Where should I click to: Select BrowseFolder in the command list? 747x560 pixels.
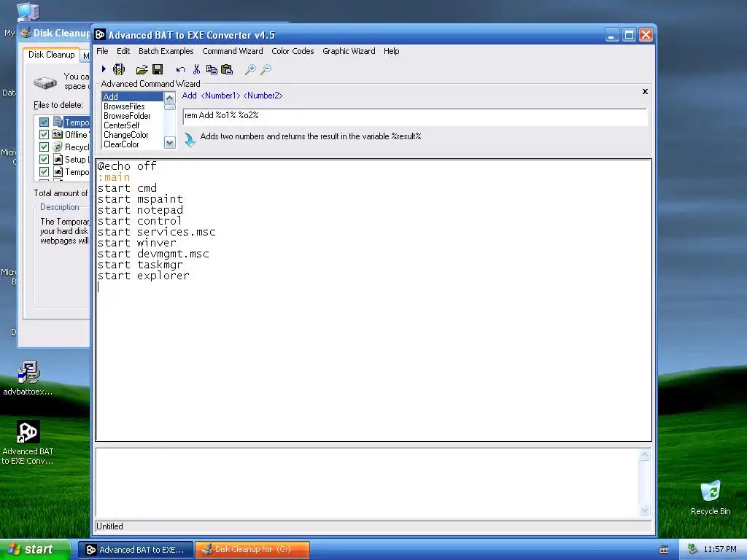click(x=133, y=116)
